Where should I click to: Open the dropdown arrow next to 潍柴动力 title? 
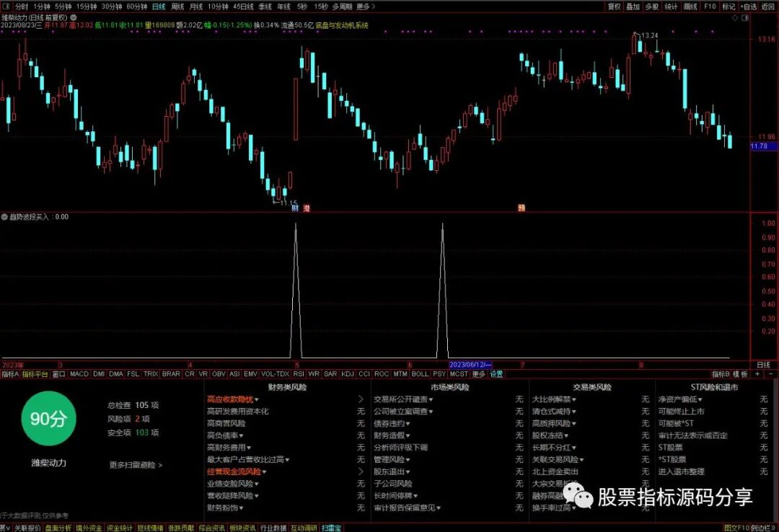[74, 17]
